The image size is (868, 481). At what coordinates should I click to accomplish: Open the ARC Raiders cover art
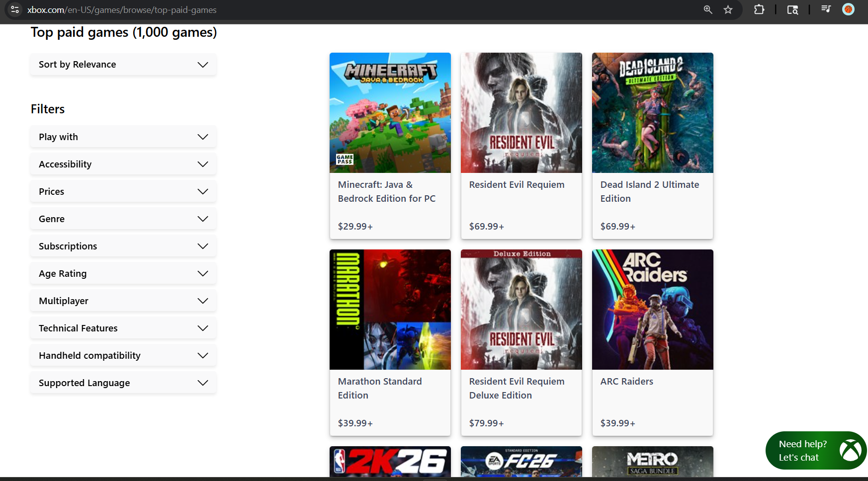click(x=653, y=310)
